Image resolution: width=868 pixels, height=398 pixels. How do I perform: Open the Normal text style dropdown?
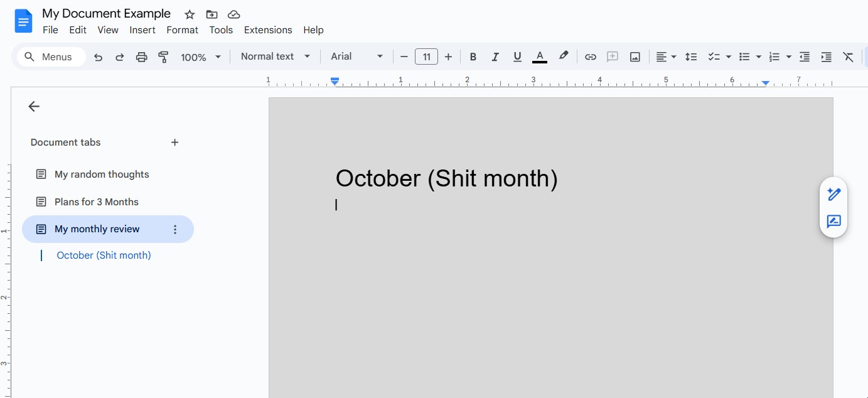[x=276, y=56]
